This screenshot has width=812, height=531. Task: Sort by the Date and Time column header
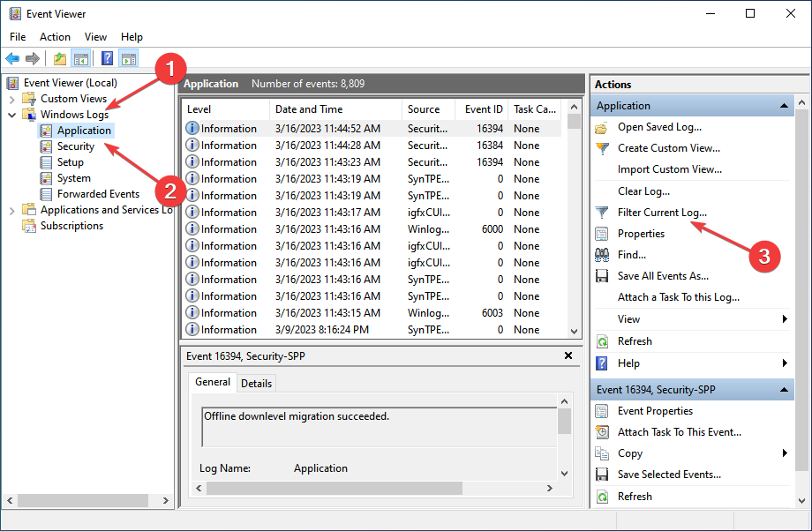pos(335,109)
